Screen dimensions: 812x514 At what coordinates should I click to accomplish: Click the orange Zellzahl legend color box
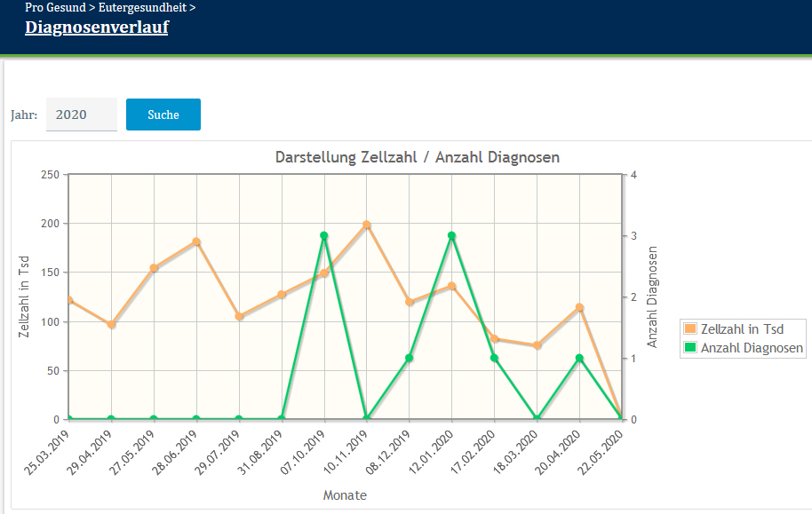tap(690, 329)
